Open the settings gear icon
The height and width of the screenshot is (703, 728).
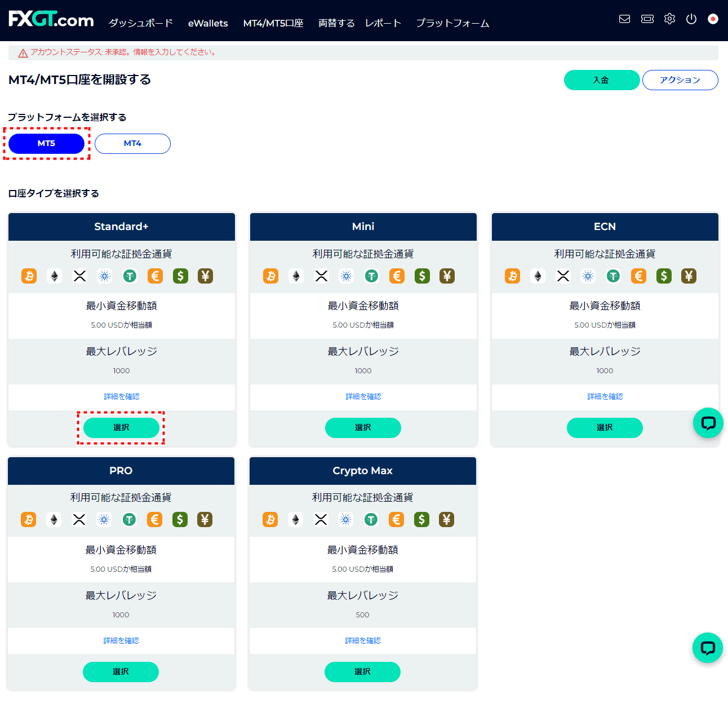pyautogui.click(x=669, y=19)
